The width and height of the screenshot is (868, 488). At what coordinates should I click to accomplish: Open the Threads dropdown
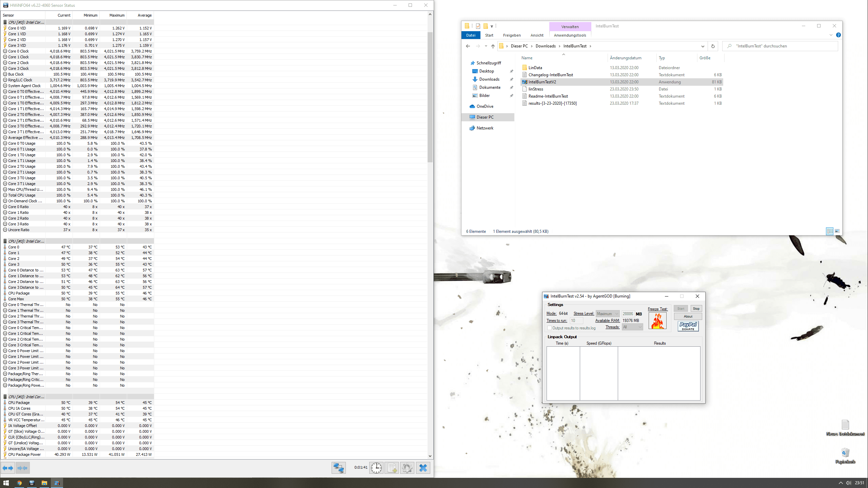click(x=632, y=327)
